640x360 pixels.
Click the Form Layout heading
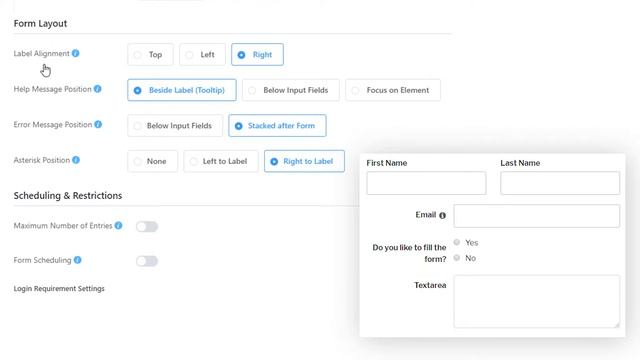point(40,24)
